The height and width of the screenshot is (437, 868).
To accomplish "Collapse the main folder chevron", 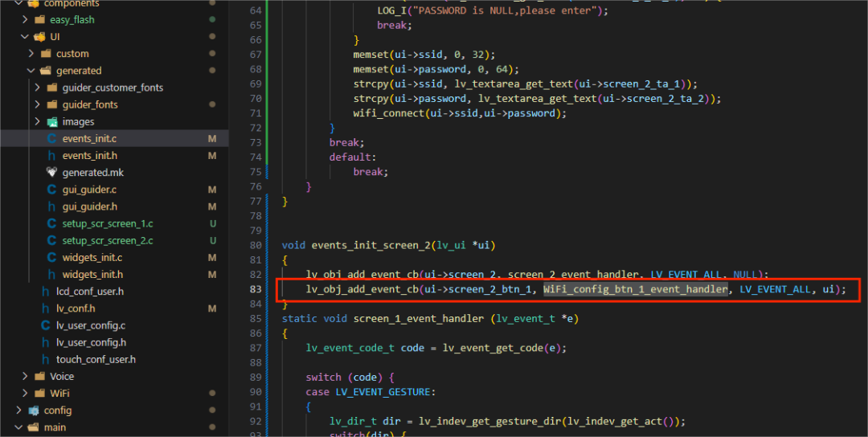I will (18, 427).
